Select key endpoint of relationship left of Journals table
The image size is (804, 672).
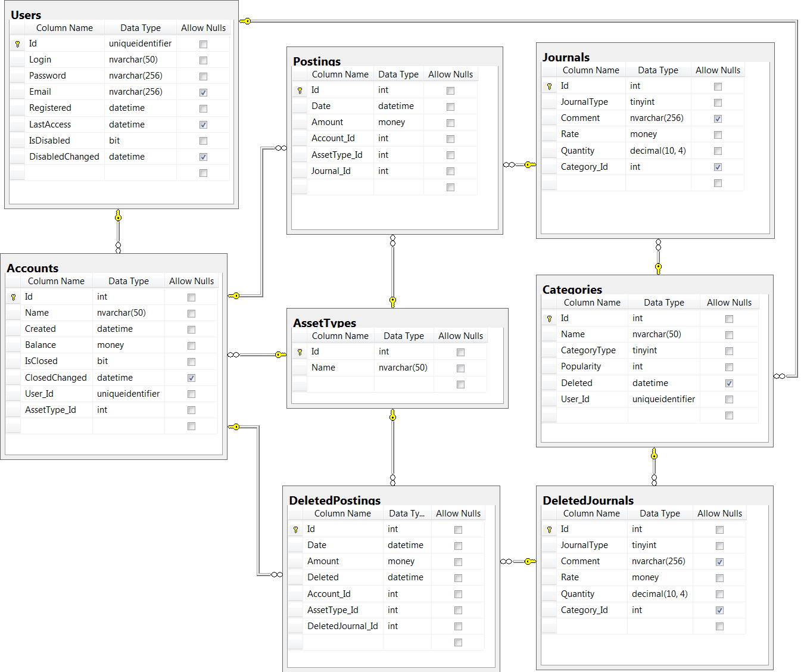tap(529, 164)
